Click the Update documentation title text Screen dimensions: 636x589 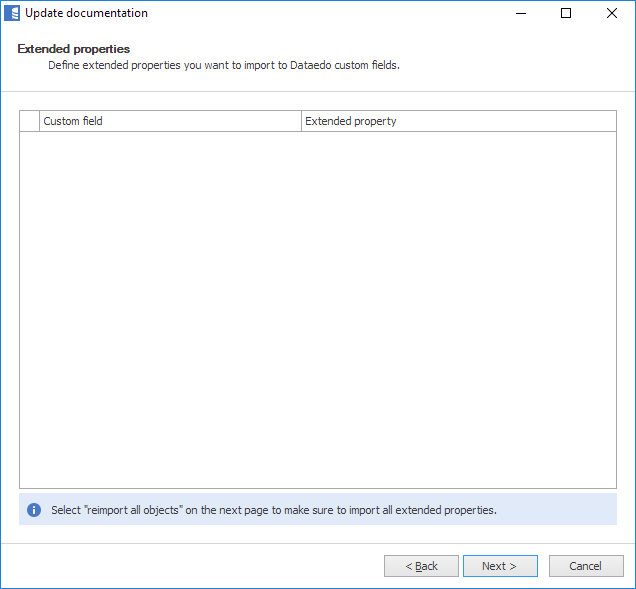coord(86,13)
